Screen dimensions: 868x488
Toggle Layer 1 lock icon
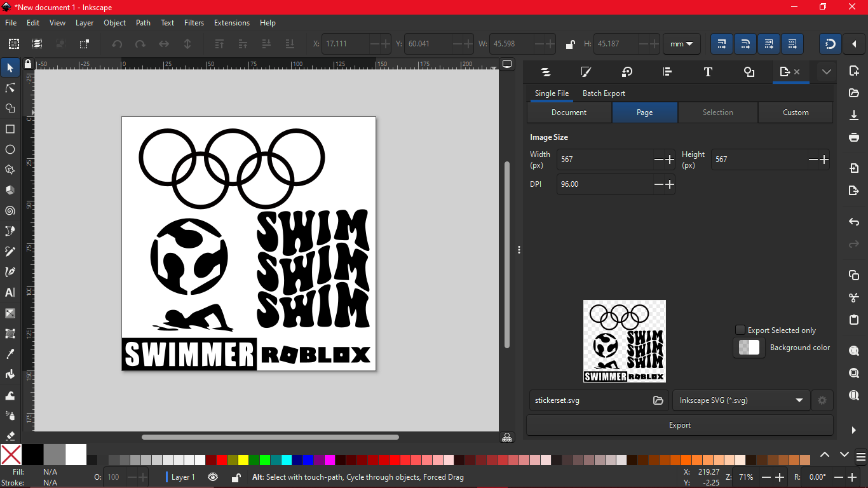tap(235, 477)
